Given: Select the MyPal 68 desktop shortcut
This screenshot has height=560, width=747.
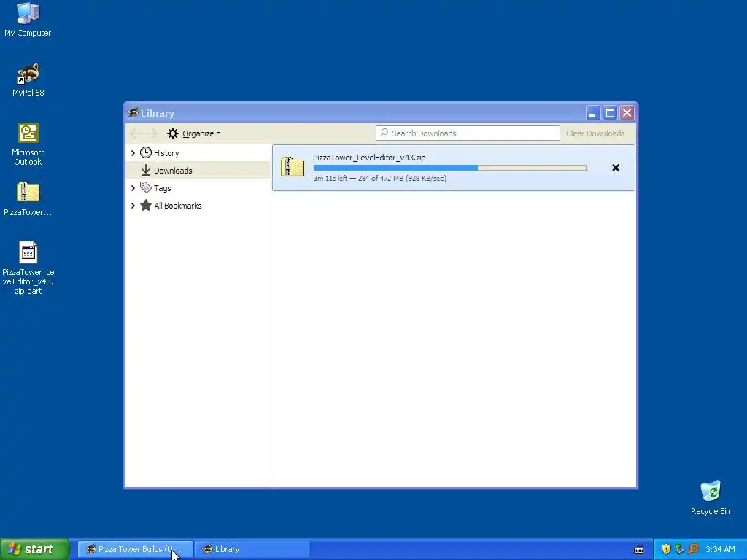Looking at the screenshot, I should 28,80.
